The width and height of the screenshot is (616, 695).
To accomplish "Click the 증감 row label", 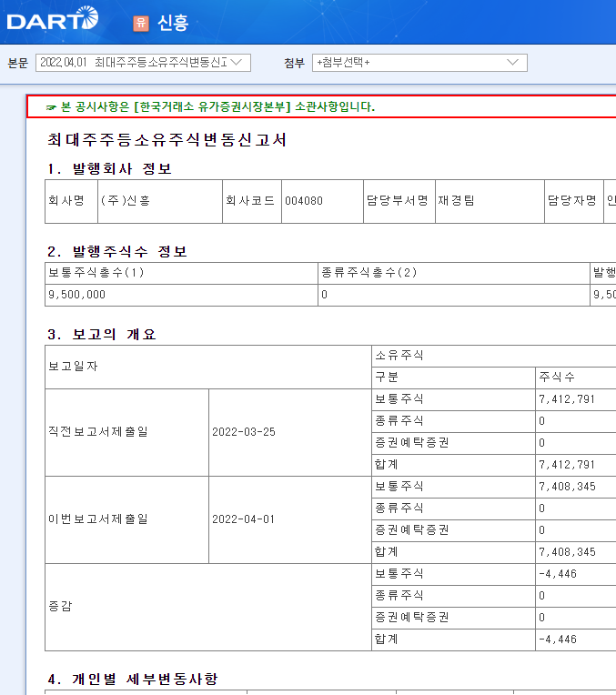I will [208, 608].
